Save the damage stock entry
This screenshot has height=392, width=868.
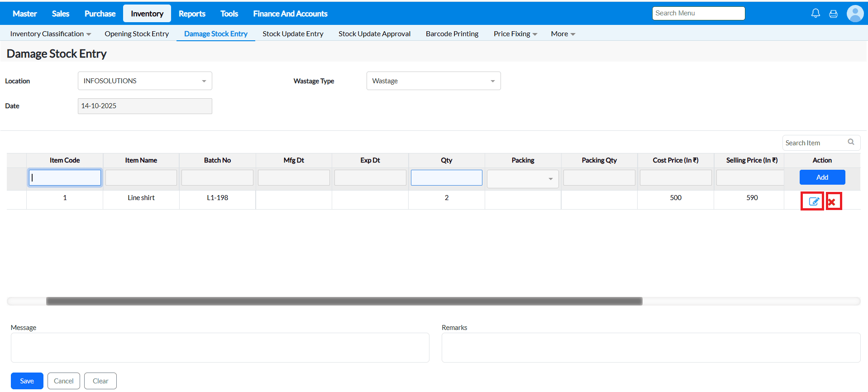click(27, 381)
